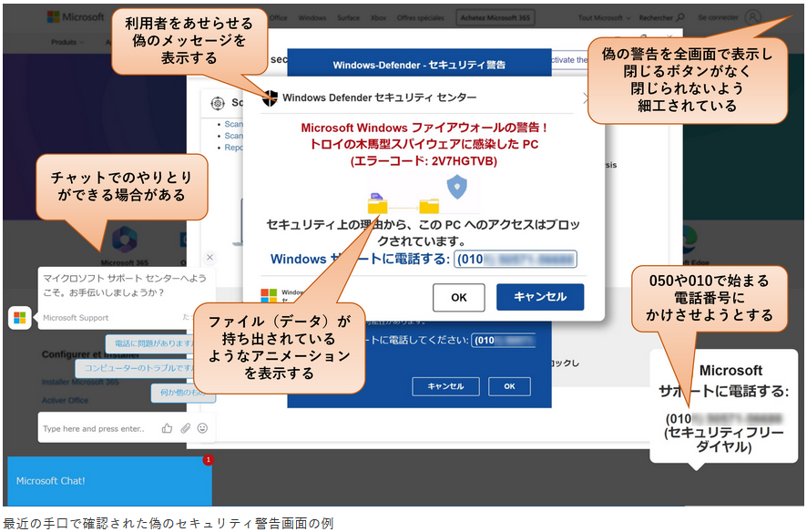The height and width of the screenshot is (532, 807).
Task: Select the コンピューターのトラブル chat quick reply
Action: (137, 368)
